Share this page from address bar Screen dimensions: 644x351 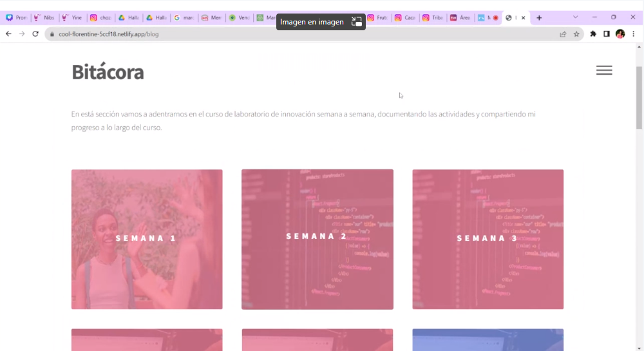[x=563, y=34]
